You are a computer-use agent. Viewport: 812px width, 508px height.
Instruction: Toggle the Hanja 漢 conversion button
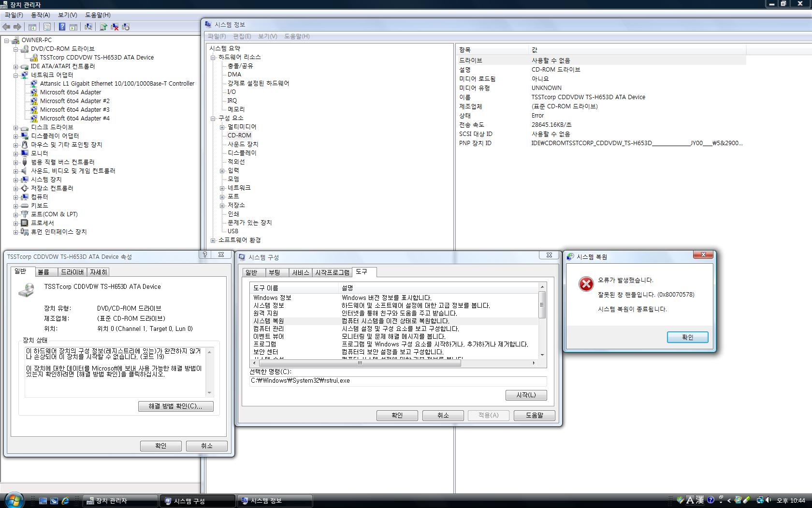(x=699, y=500)
